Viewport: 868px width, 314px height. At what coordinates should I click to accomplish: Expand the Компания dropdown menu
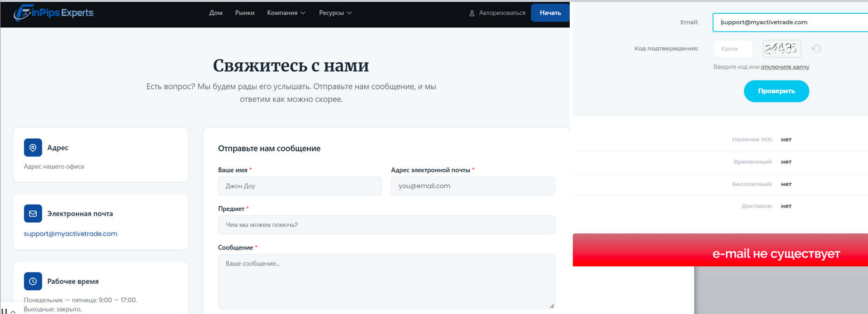[x=286, y=13]
